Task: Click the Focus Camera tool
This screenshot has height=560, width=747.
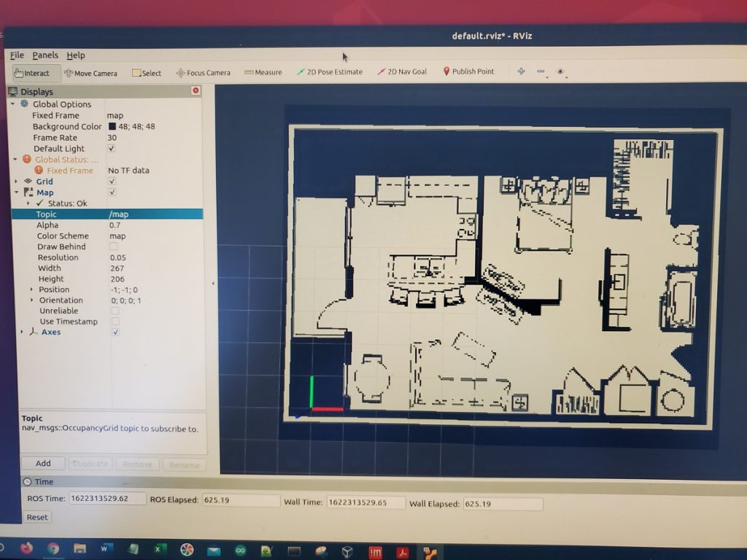Action: 204,72
